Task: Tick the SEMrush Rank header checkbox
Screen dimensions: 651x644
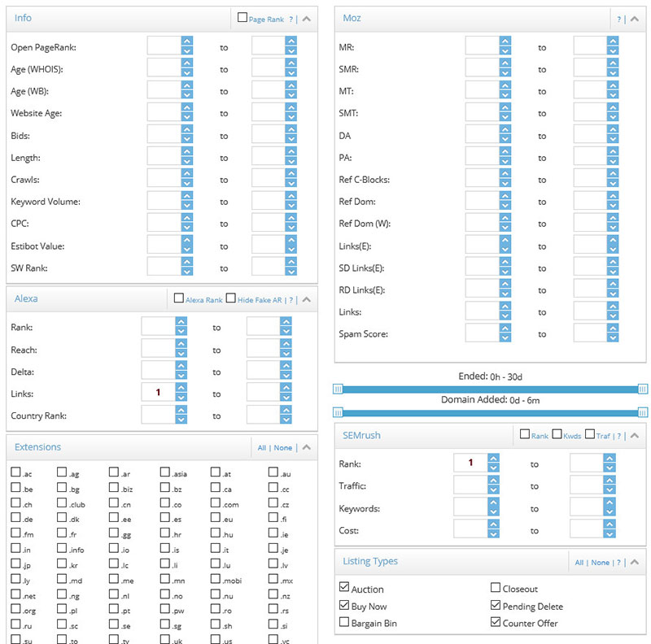Action: tap(525, 433)
